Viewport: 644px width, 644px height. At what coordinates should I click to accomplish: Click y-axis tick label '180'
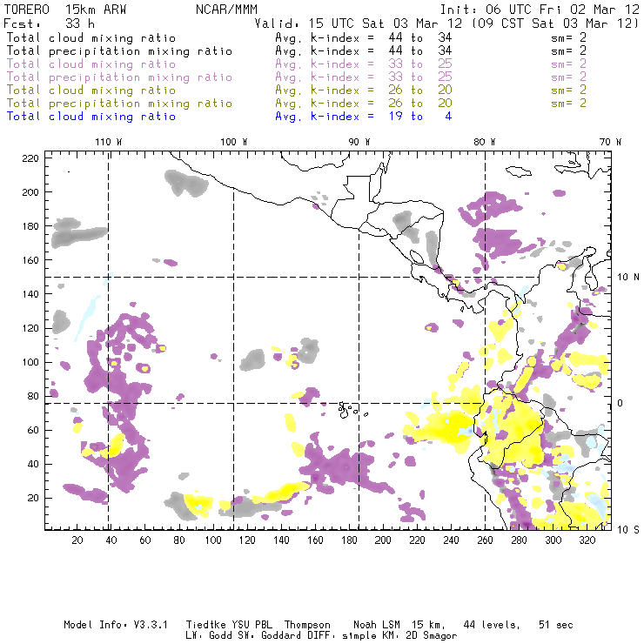(30, 226)
